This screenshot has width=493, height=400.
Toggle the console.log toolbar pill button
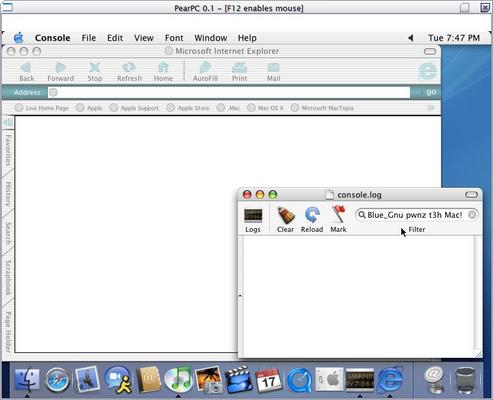(471, 195)
